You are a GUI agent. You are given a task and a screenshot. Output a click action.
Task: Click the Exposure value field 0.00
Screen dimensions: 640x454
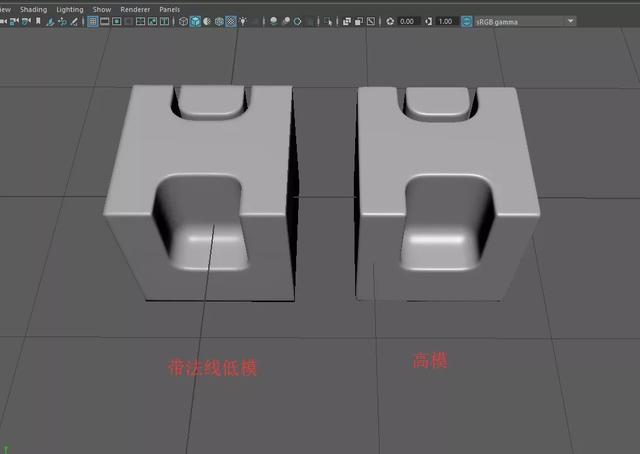pos(407,21)
